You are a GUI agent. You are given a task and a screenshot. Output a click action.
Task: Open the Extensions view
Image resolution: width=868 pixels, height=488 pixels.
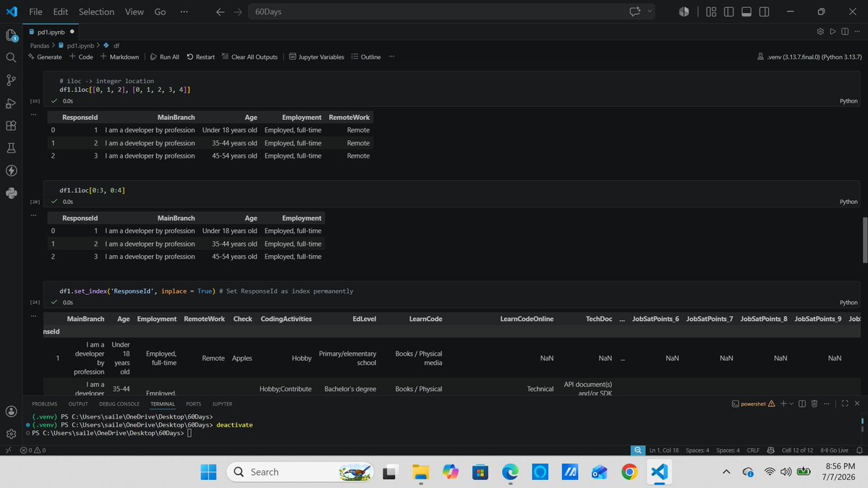tap(11, 125)
